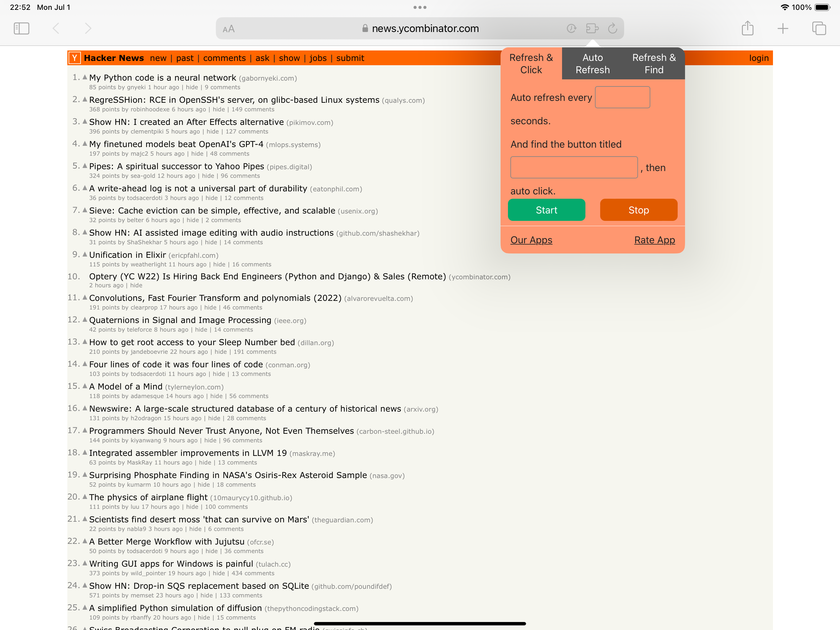Viewport: 840px width, 630px height.
Task: Tap the news.ycombinator.com address bar
Action: tap(420, 29)
